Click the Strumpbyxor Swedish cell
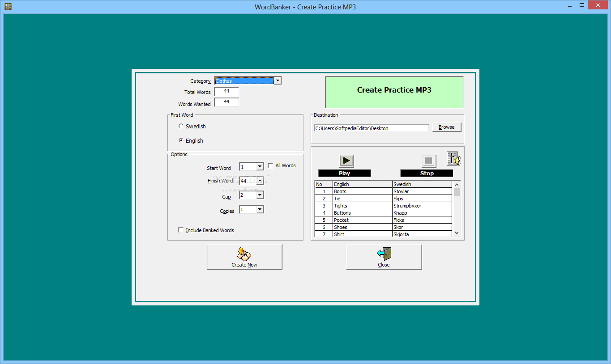The width and height of the screenshot is (611, 364). click(422, 206)
